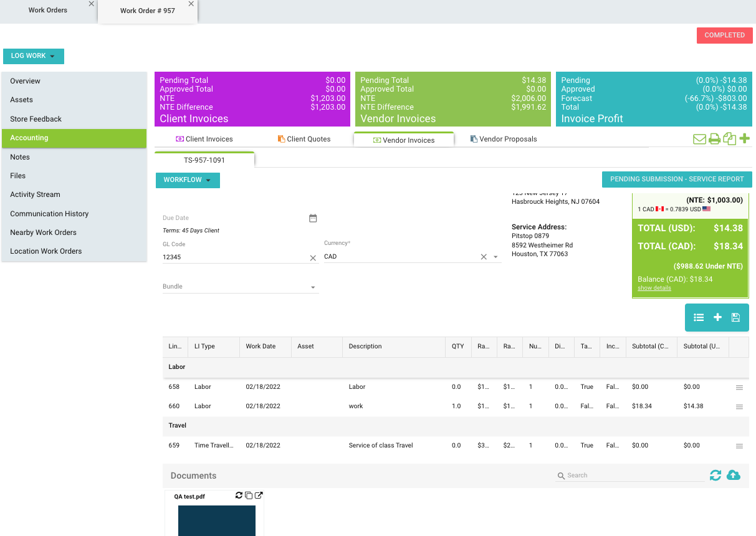This screenshot has height=536, width=756.
Task: Expand the Log Work dropdown
Action: pyautogui.click(x=34, y=56)
